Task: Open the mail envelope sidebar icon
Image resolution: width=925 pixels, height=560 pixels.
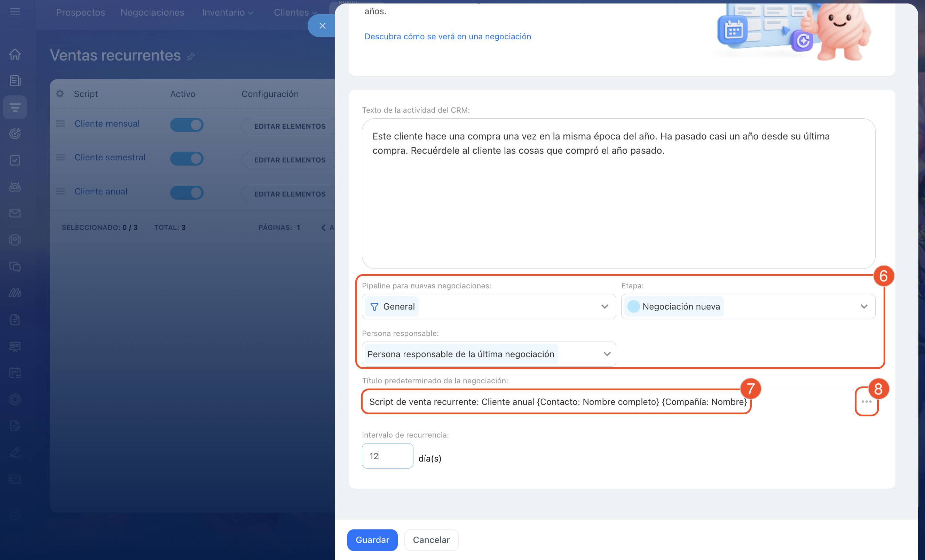Action: [15, 214]
